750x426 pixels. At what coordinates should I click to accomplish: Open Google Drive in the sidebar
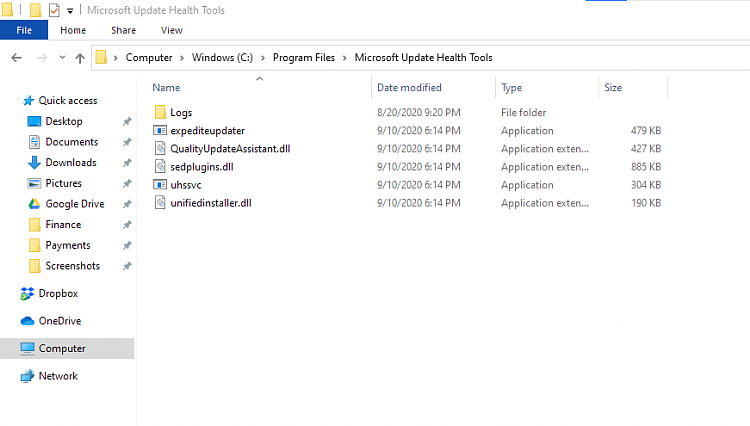click(x=75, y=204)
